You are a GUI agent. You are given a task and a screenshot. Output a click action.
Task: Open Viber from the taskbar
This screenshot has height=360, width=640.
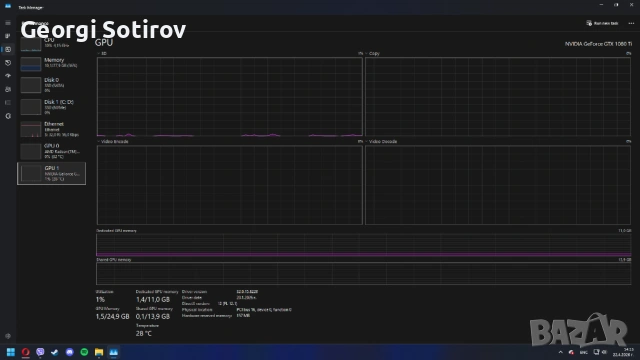(40, 352)
